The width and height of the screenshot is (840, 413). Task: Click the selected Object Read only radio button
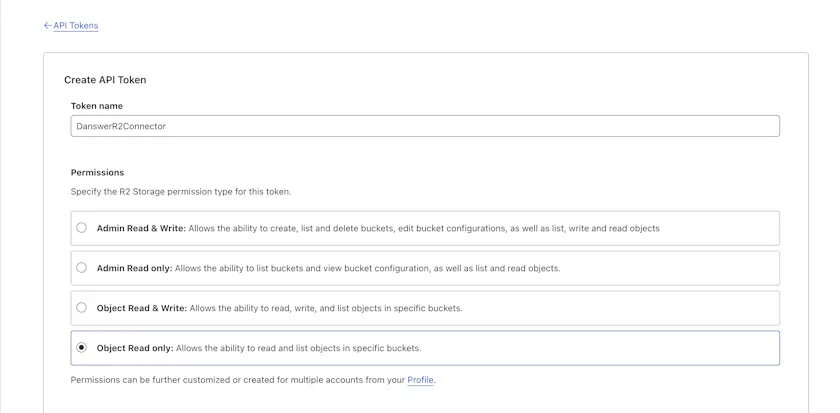[82, 348]
